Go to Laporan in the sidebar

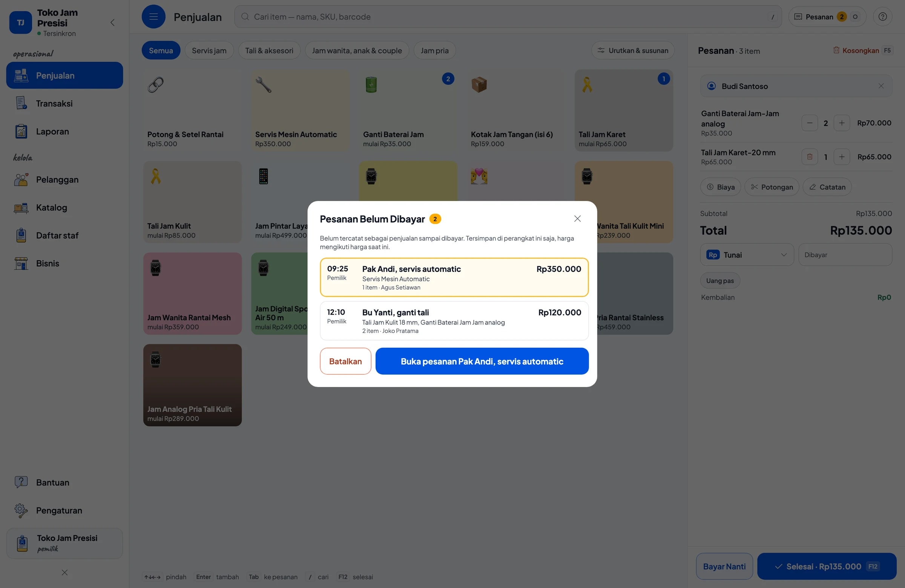(x=64, y=131)
